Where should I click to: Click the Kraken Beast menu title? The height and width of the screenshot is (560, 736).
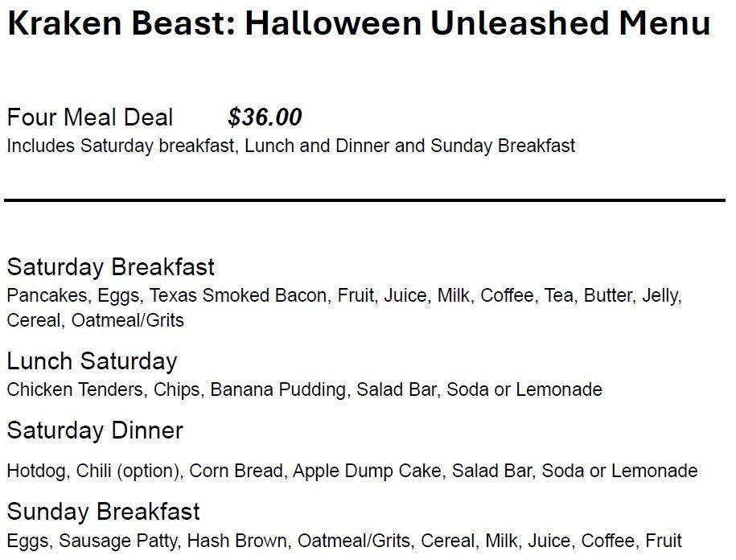(358, 24)
